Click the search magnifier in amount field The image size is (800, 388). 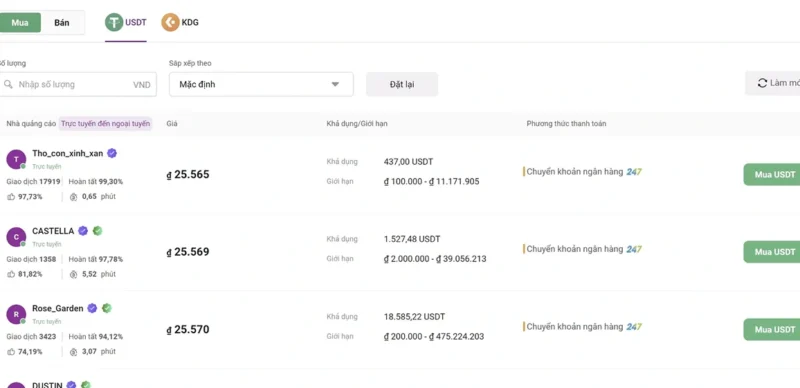coord(8,84)
